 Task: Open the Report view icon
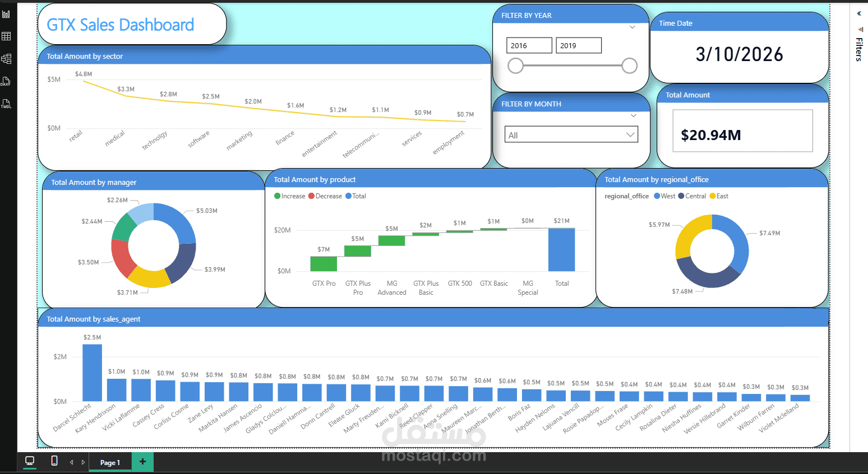[6, 13]
